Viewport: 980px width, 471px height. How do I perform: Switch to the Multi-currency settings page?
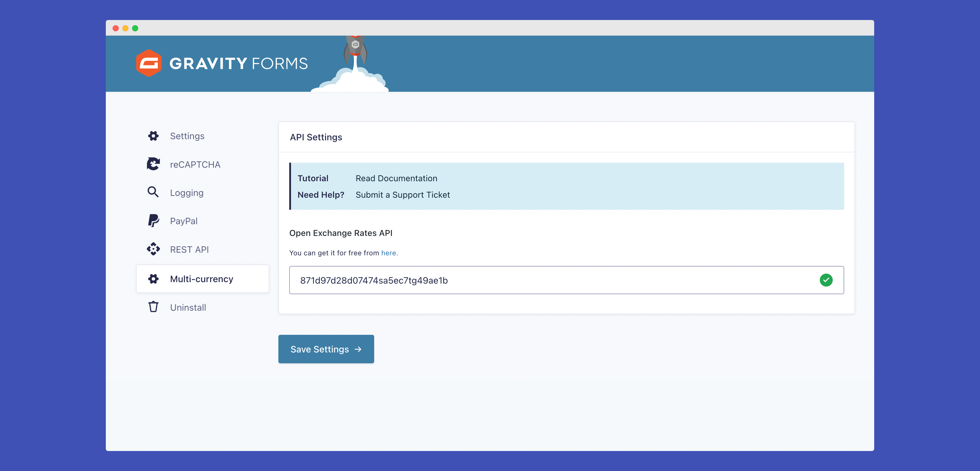(x=202, y=278)
